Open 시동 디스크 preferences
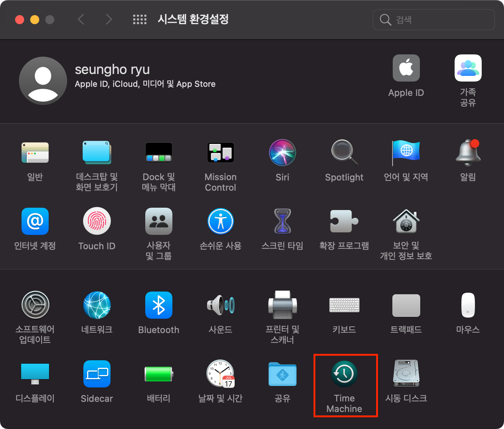 (x=406, y=374)
